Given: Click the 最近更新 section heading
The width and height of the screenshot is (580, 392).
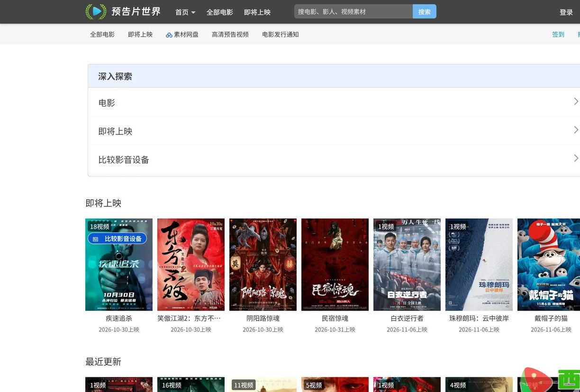Looking at the screenshot, I should click(103, 362).
